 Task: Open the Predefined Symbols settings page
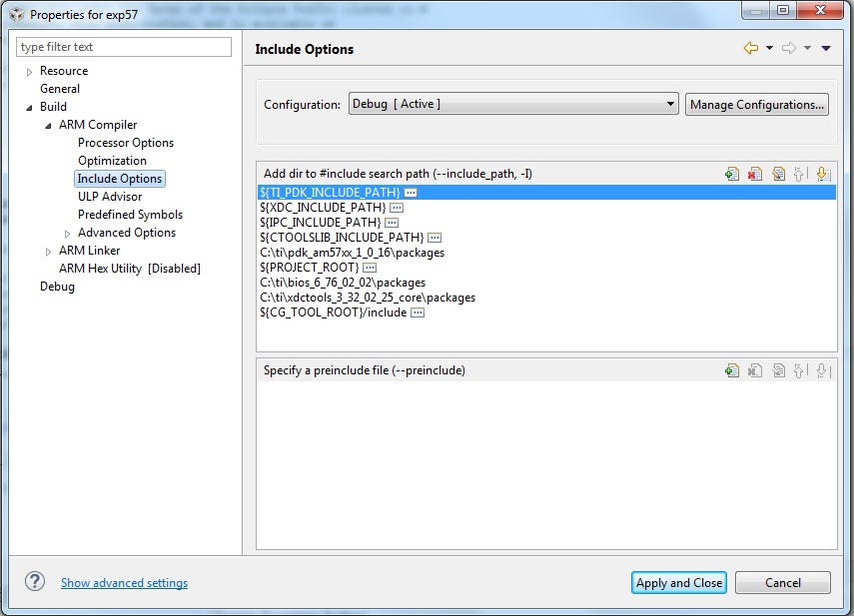pos(131,214)
